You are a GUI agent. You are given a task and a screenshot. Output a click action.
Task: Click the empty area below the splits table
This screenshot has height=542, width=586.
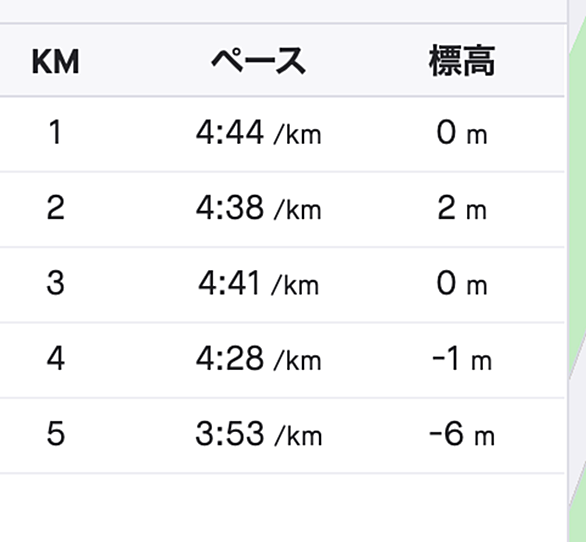(x=282, y=508)
